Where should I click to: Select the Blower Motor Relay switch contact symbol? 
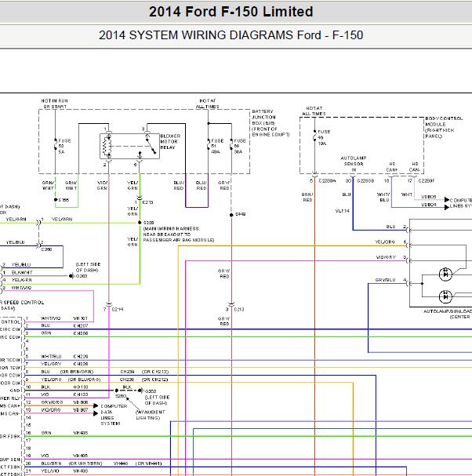pos(151,145)
